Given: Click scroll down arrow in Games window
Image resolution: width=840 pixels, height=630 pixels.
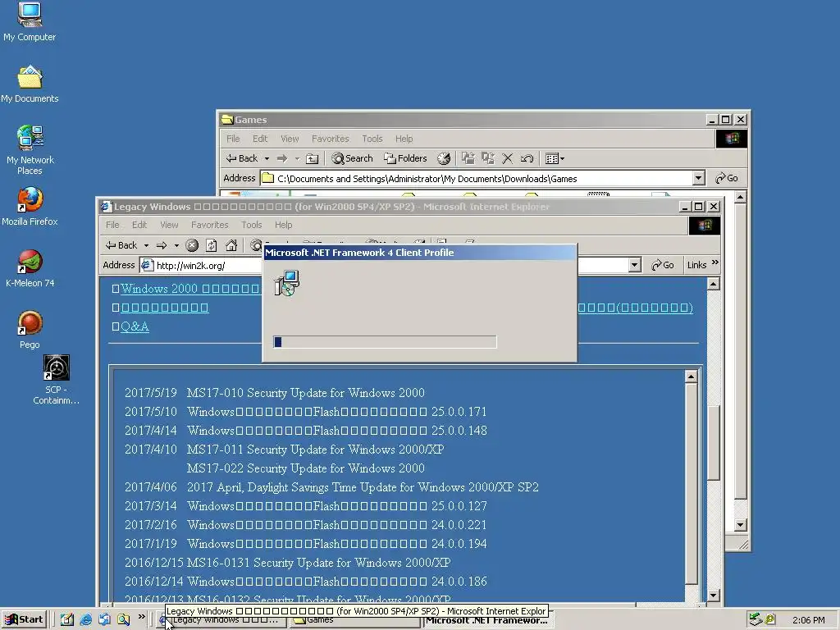Looking at the screenshot, I should 741,525.
